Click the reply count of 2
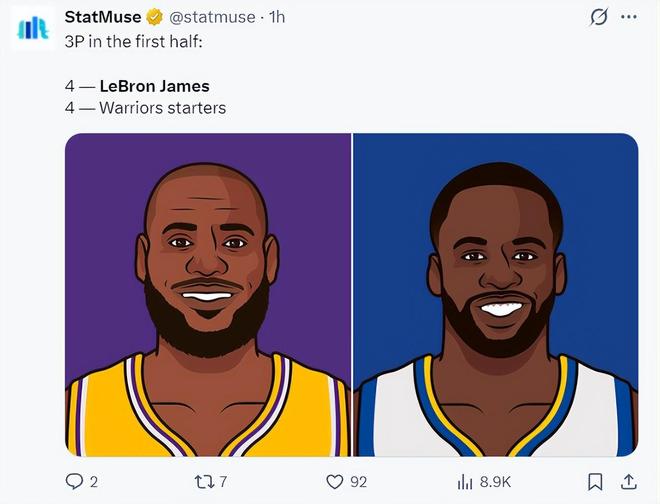Screen dimensions: 660x504 coord(94,482)
